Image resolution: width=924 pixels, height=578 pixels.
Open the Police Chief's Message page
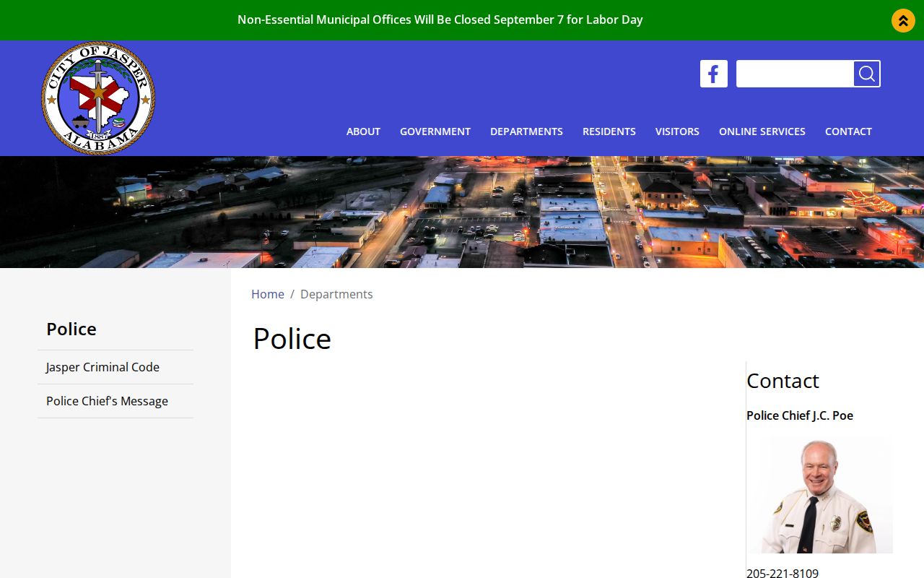coord(115,401)
